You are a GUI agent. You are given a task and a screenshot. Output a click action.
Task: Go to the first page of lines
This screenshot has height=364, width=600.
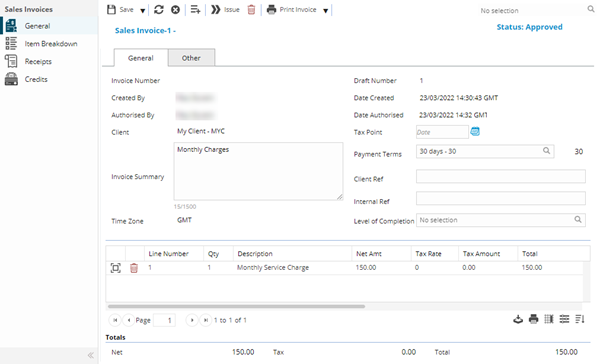click(115, 320)
